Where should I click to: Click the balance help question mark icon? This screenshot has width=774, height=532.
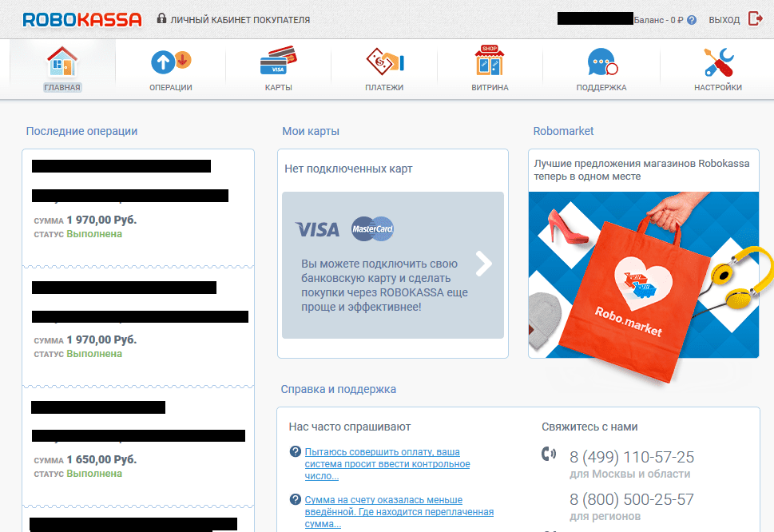point(692,20)
